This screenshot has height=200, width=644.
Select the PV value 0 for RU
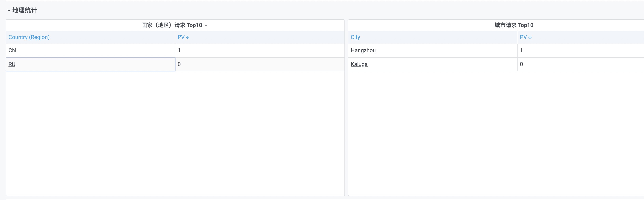179,64
